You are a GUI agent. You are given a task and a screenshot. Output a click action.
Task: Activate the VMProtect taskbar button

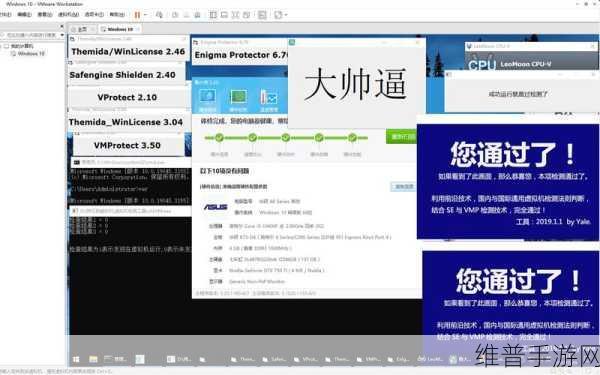[x=368, y=359]
